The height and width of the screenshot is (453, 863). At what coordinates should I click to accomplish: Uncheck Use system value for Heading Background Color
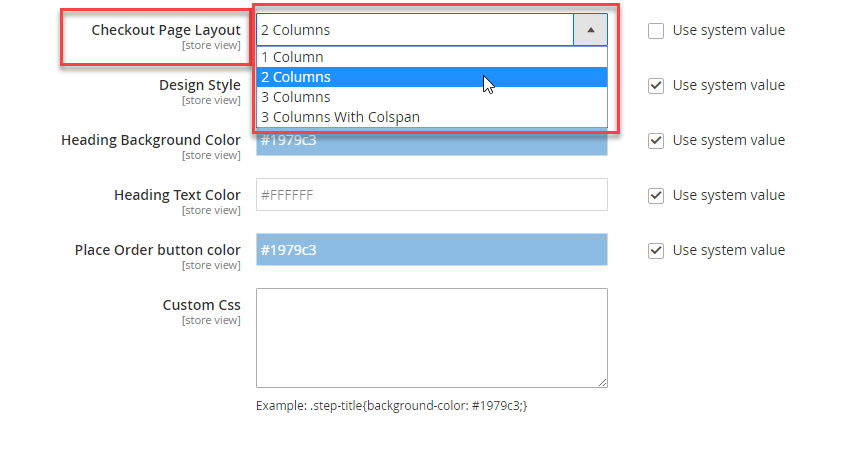click(656, 140)
